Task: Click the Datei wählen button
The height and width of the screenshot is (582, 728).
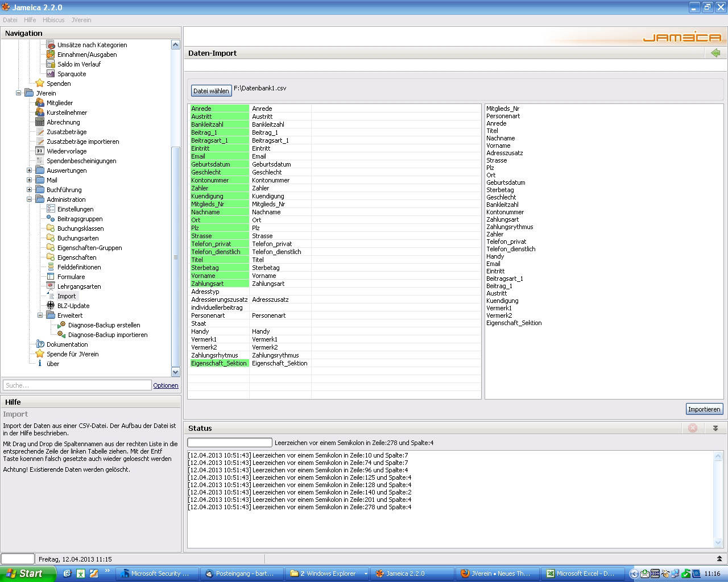Action: coord(211,91)
